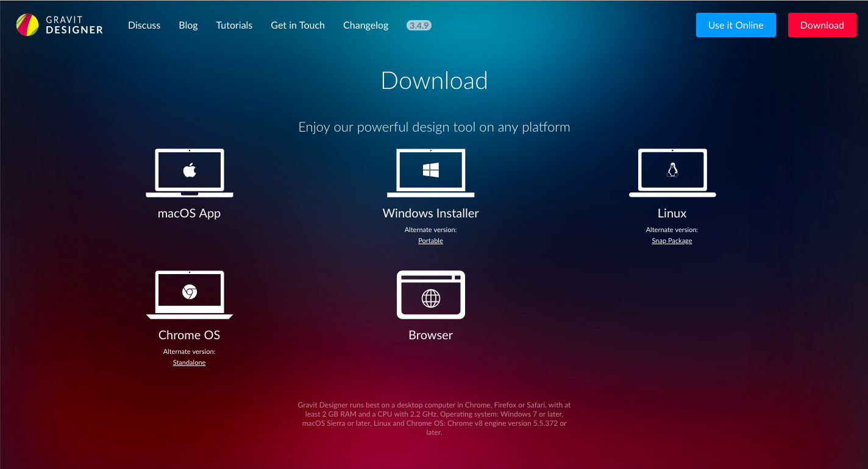Select the Linux download label
The height and width of the screenshot is (469, 868).
672,213
